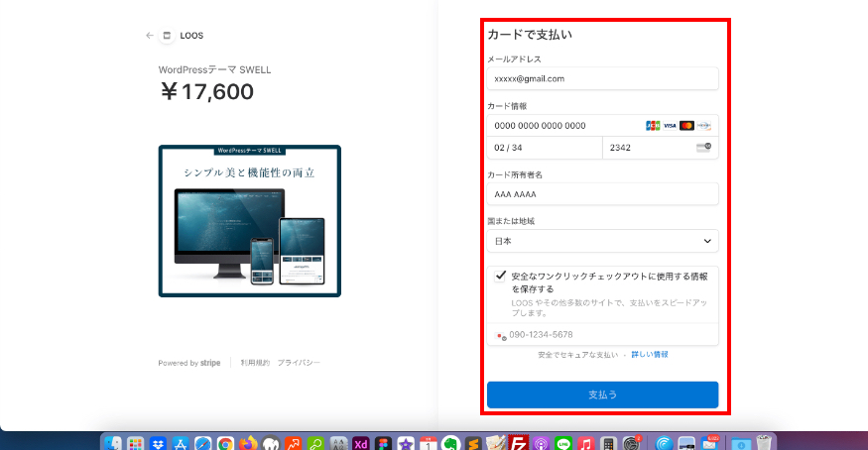Click the cardholder name field
The image size is (868, 450).
click(x=602, y=194)
